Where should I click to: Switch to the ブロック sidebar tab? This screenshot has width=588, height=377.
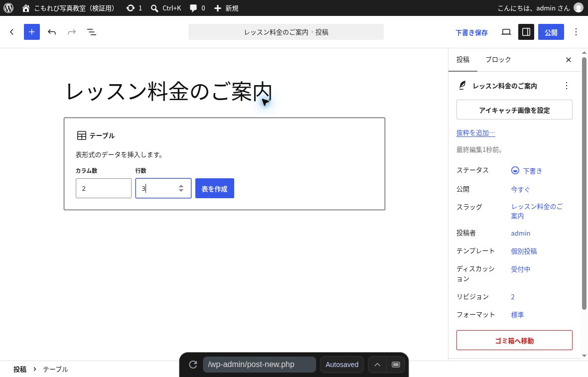pos(498,60)
